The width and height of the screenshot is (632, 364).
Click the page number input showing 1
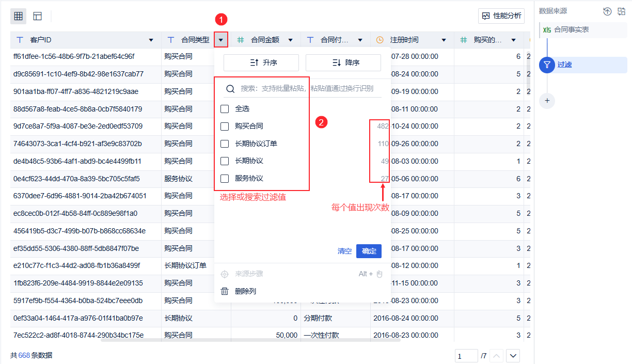tap(466, 356)
